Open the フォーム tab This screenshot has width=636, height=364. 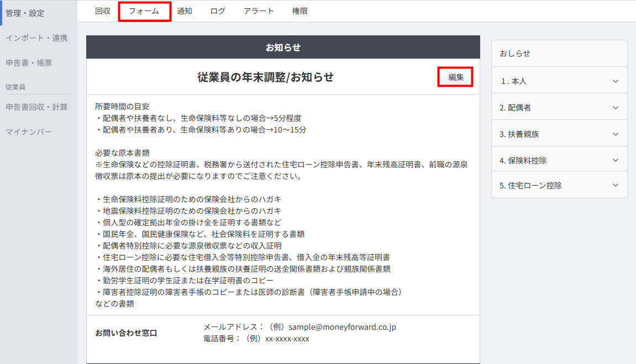(144, 12)
